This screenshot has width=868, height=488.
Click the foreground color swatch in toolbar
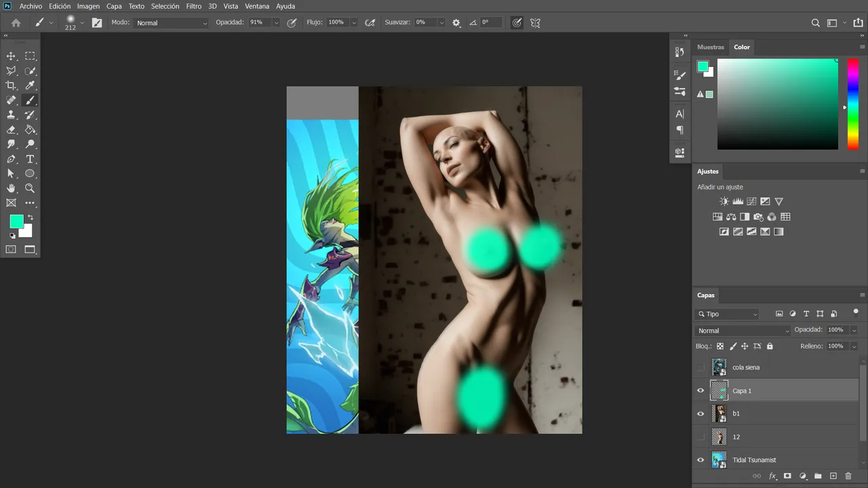[x=16, y=222]
